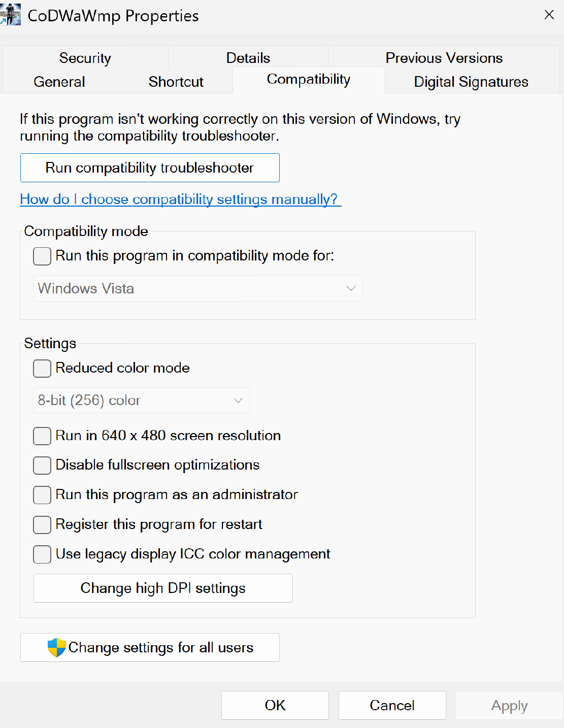Screen dimensions: 564x728
Task: Open the Digital Signatures tab
Action: [x=471, y=82]
